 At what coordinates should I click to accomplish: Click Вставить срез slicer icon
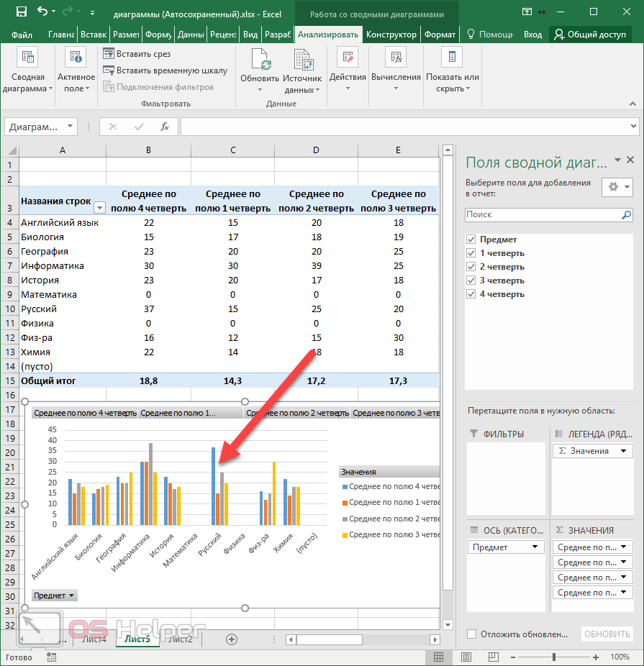pyautogui.click(x=109, y=54)
